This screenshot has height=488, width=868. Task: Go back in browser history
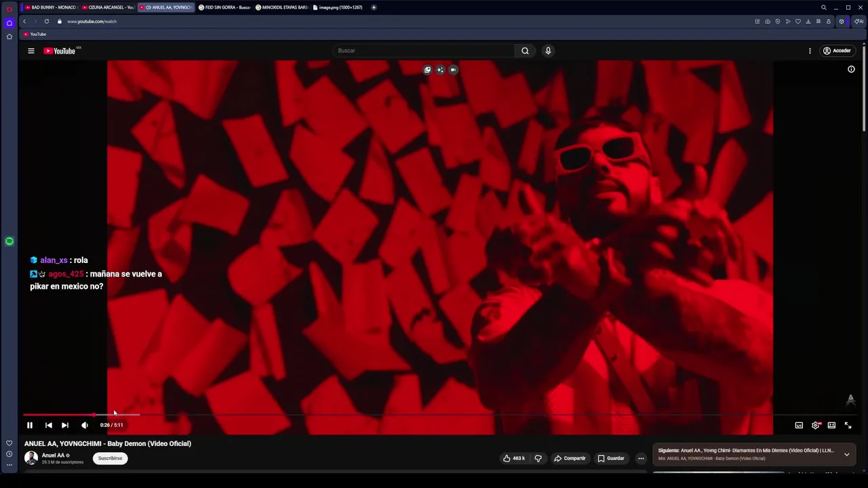(x=24, y=21)
